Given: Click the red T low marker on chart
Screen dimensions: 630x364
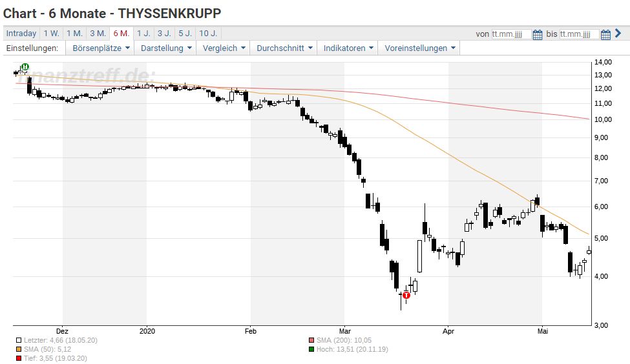Looking at the screenshot, I should pos(406,296).
